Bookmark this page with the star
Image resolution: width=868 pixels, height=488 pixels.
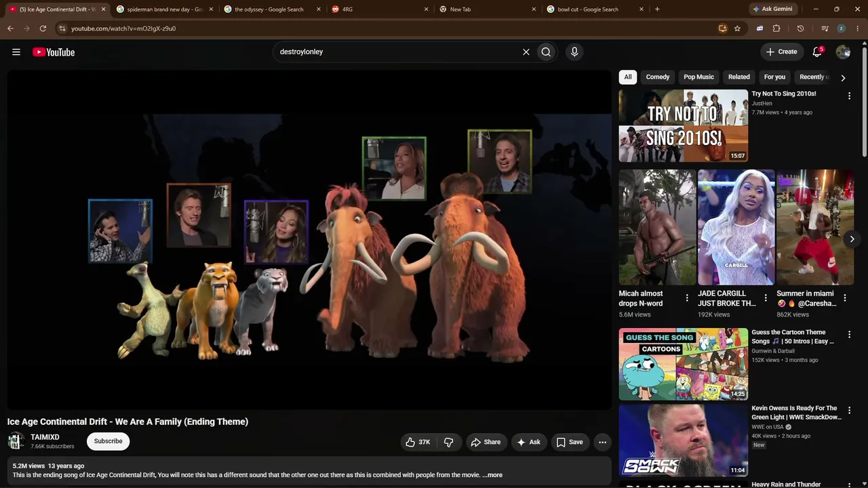click(x=737, y=28)
